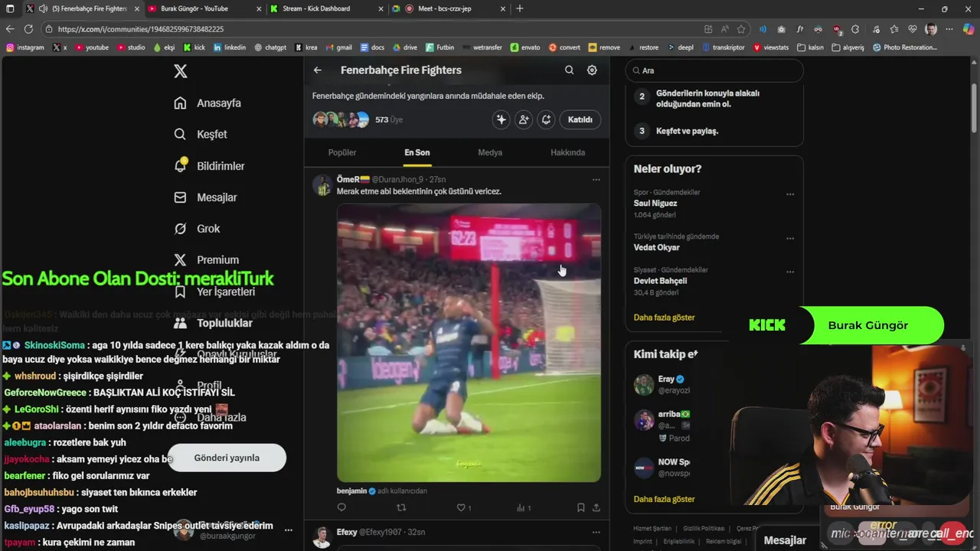The width and height of the screenshot is (980, 551).
Task: Open Grok in the X sidebar
Action: [x=197, y=229]
